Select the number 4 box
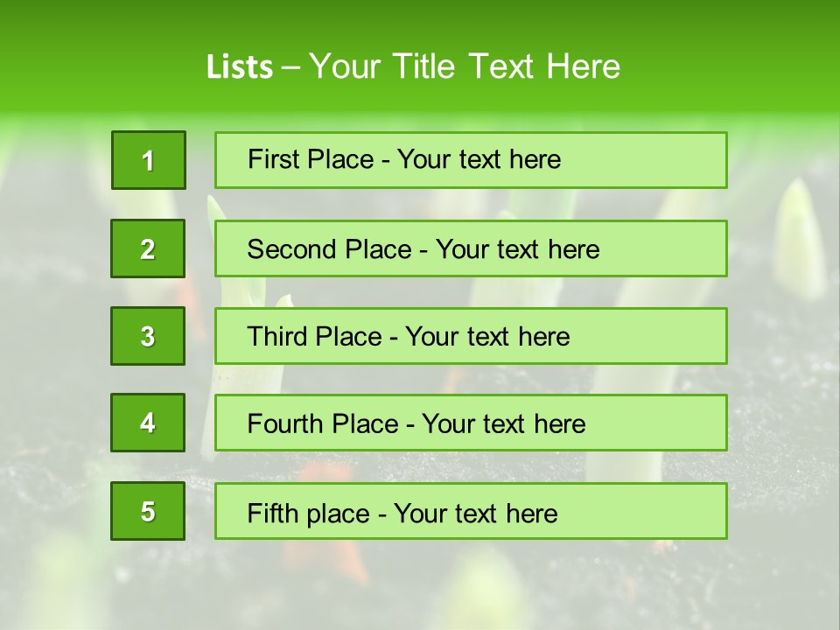840x630 pixels. [148, 423]
